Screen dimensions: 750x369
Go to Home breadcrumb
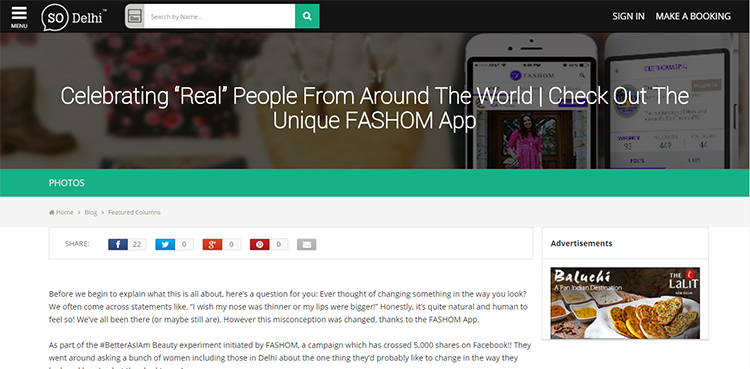click(61, 212)
